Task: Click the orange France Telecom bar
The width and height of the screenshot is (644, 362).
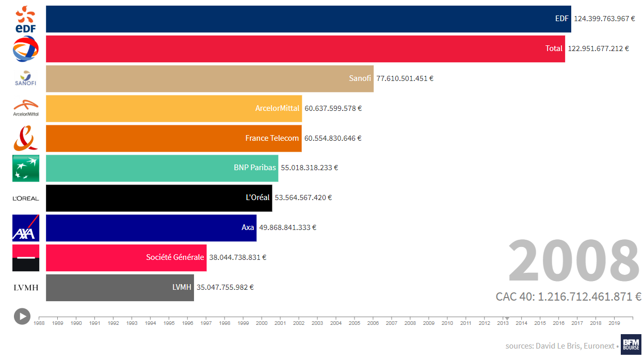Action: tap(174, 139)
